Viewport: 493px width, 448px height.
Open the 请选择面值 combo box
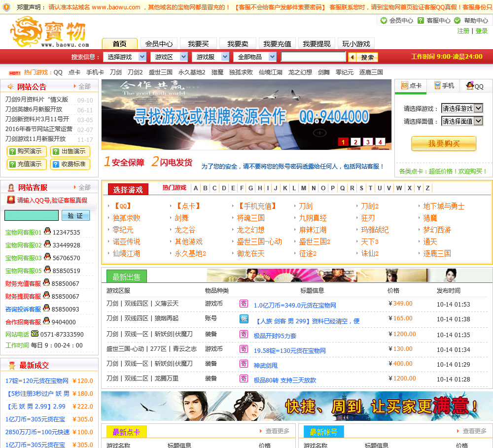click(x=462, y=121)
